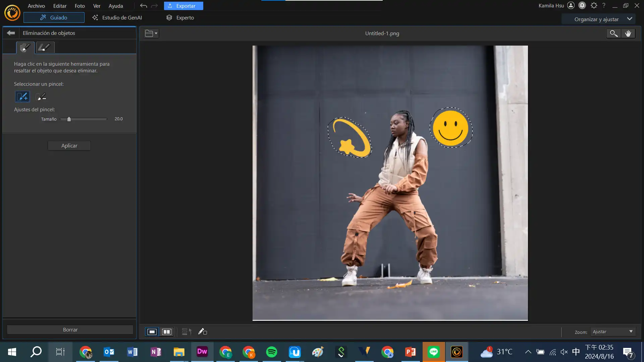This screenshot has height=362, width=644.
Task: Click the undo arrow icon
Action: (x=144, y=6)
